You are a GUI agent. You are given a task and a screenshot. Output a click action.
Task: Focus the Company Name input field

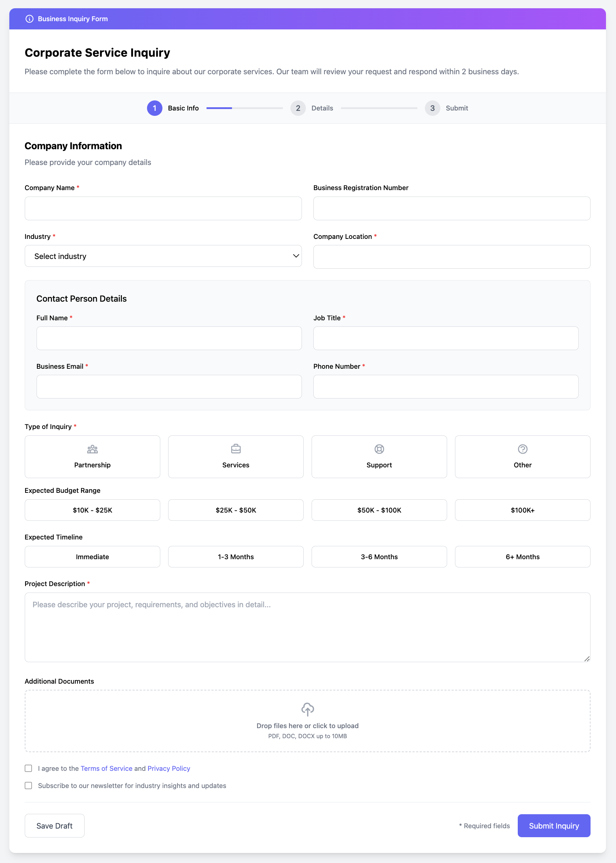(x=163, y=208)
